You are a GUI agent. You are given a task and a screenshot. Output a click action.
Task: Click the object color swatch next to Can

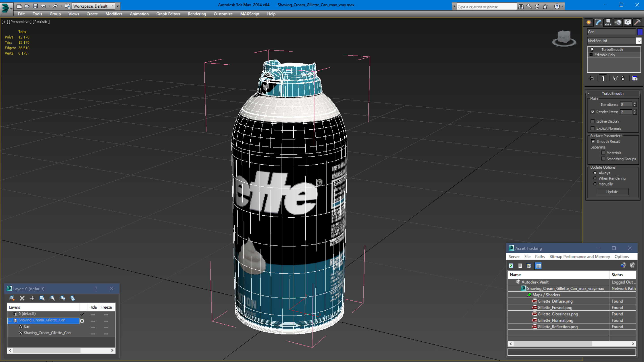pos(640,32)
